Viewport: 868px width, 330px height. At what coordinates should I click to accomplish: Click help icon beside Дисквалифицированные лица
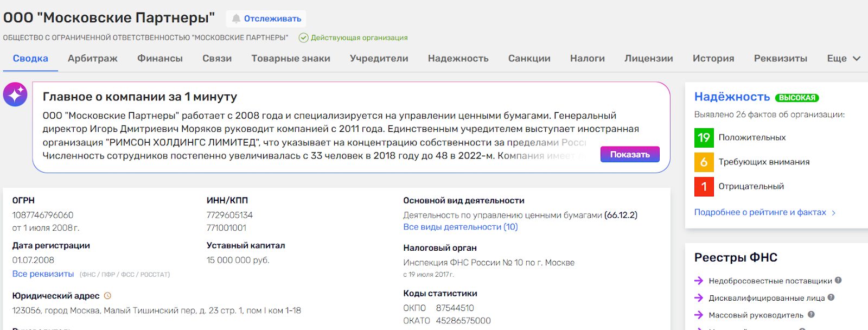[831, 297]
